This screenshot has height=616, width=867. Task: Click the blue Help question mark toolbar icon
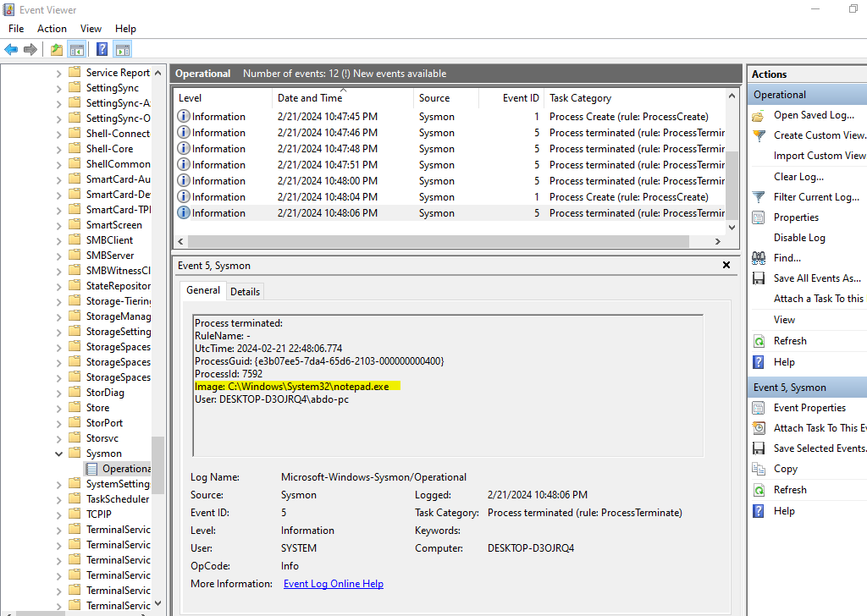(x=102, y=48)
